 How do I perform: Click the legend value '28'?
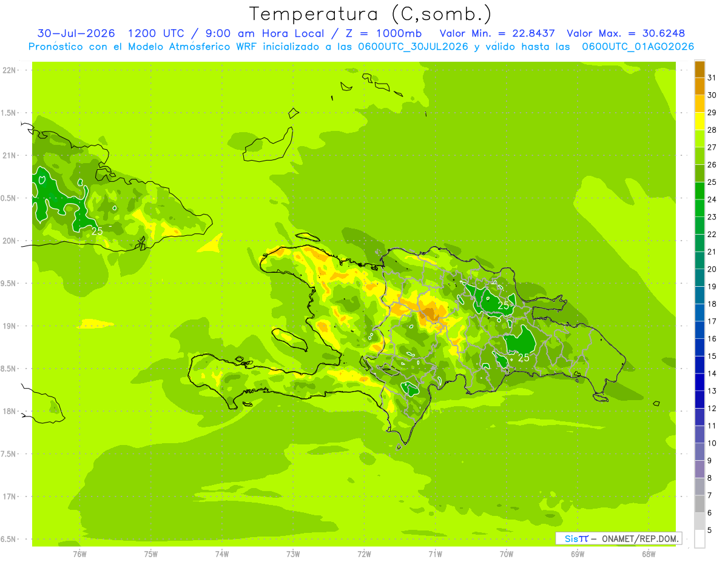712,130
